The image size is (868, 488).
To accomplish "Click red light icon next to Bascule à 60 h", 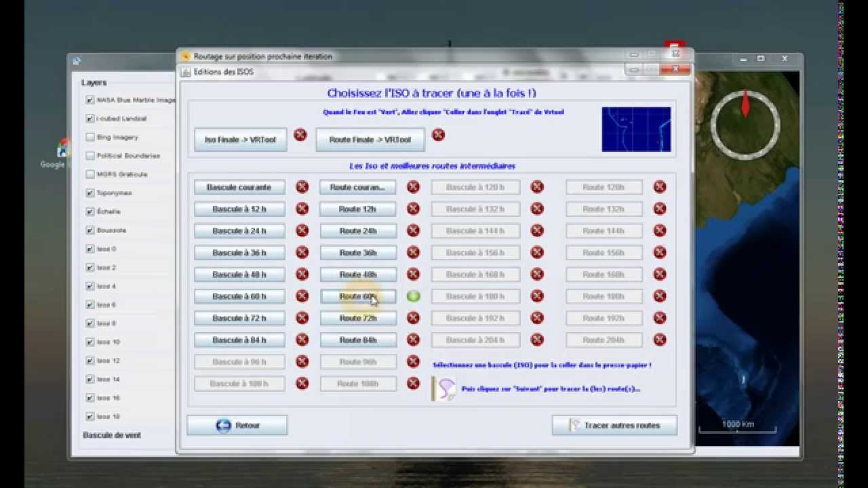I will [302, 296].
